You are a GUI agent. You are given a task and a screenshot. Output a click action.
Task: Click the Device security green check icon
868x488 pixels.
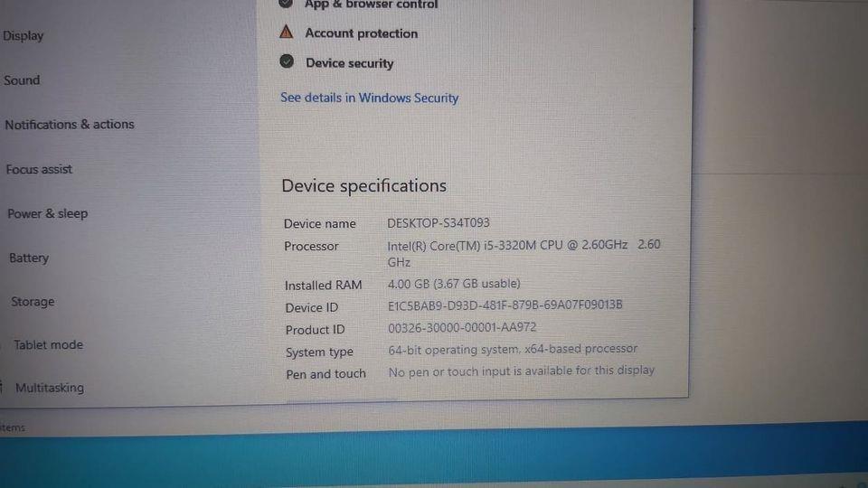(287, 61)
